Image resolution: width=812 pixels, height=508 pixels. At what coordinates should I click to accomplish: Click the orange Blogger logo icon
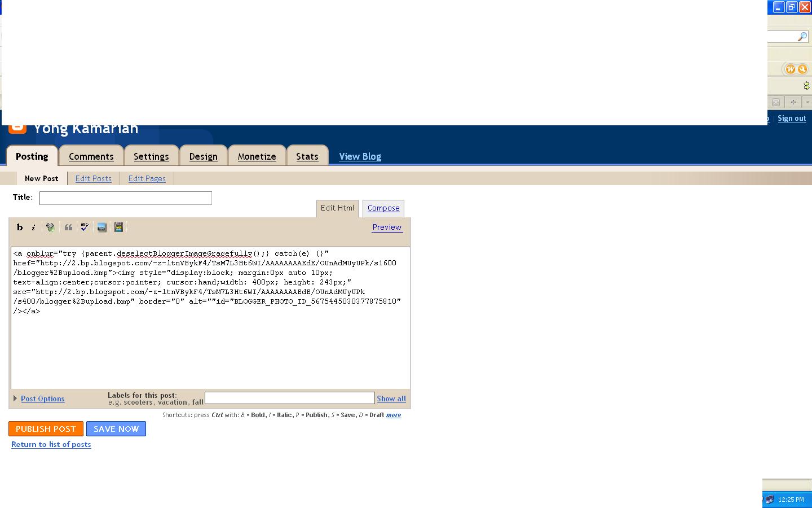(17, 128)
